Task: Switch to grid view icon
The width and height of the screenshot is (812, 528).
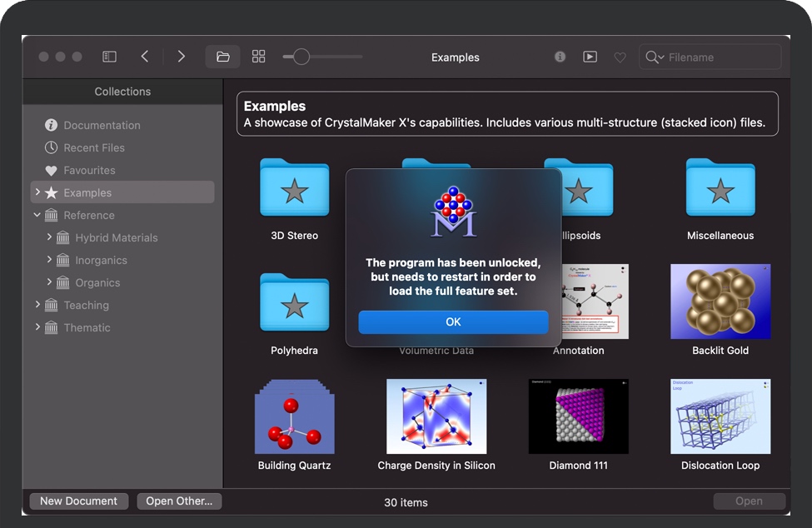Action: pos(258,57)
